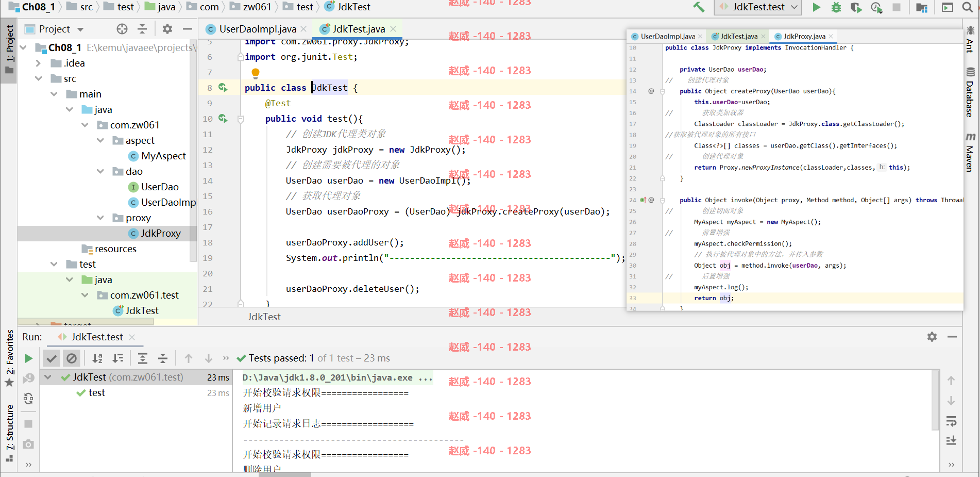
Task: Click the run-anything terminal window icon
Action: pos(947,7)
